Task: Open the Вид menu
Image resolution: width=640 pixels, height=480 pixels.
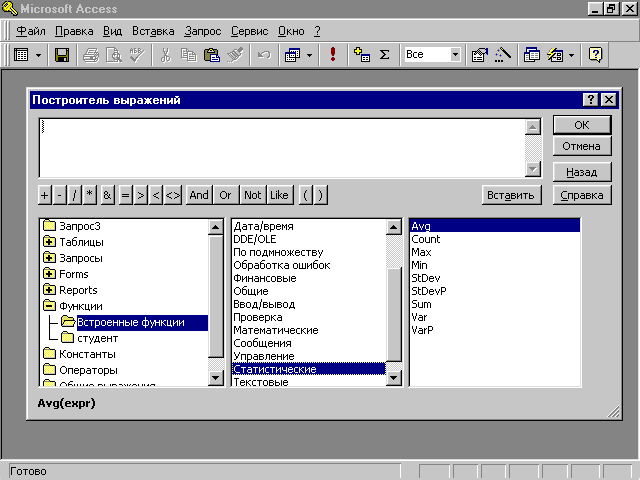Action: (112, 31)
